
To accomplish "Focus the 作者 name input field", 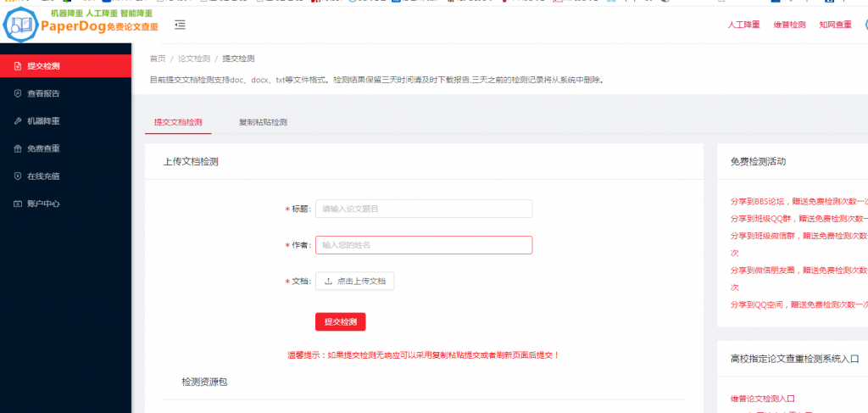I will pos(424,245).
